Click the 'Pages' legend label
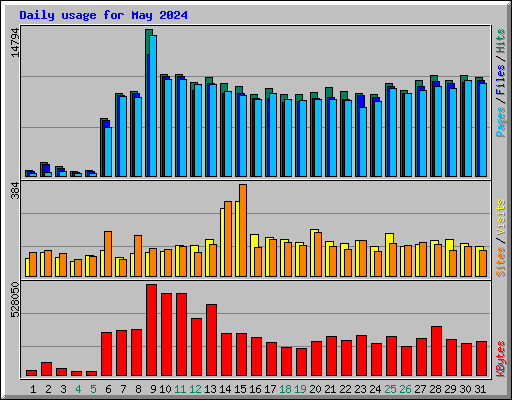The height and width of the screenshot is (400, 512). click(x=501, y=122)
